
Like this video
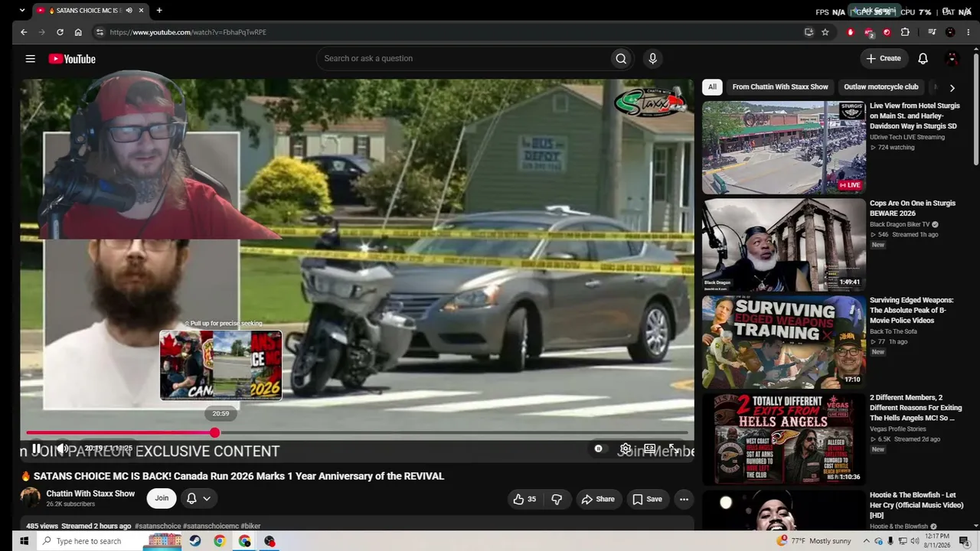point(524,499)
